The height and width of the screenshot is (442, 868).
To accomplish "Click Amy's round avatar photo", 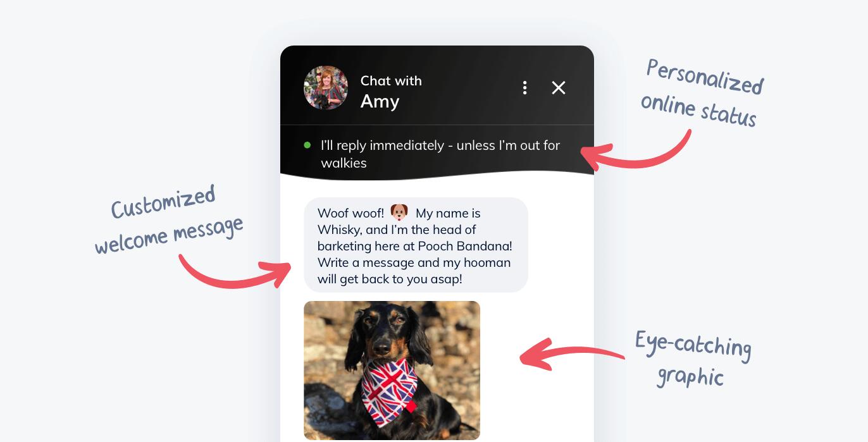I will click(x=326, y=88).
